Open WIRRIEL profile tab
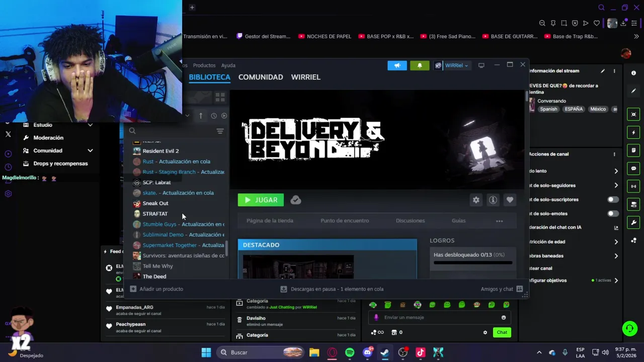Screen dimensions: 644x362 [x=305, y=77]
